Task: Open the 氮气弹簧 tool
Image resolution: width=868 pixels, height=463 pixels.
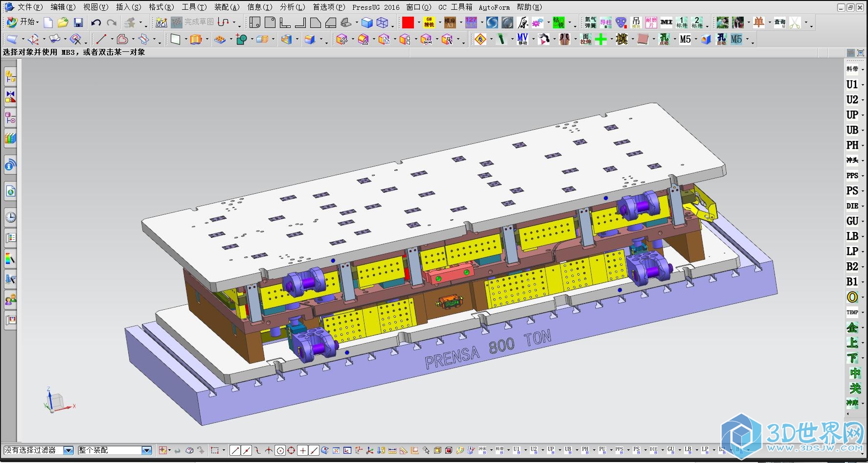Action: click(591, 23)
